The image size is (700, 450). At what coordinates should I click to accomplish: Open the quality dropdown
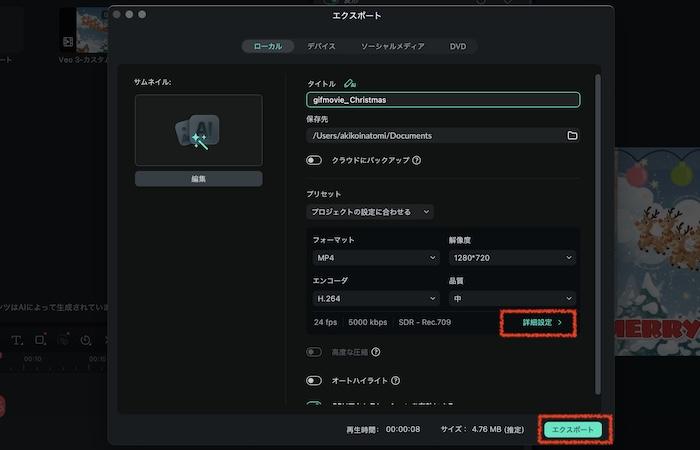tap(512, 299)
